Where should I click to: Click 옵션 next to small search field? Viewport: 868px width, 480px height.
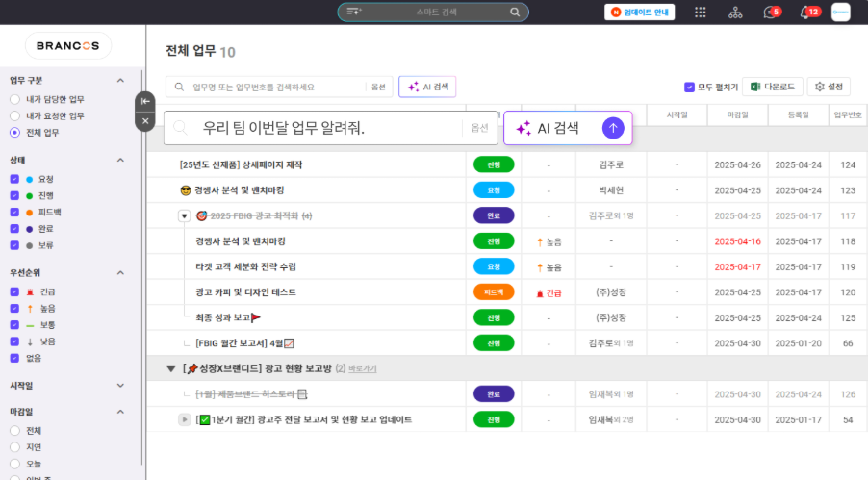tap(378, 87)
